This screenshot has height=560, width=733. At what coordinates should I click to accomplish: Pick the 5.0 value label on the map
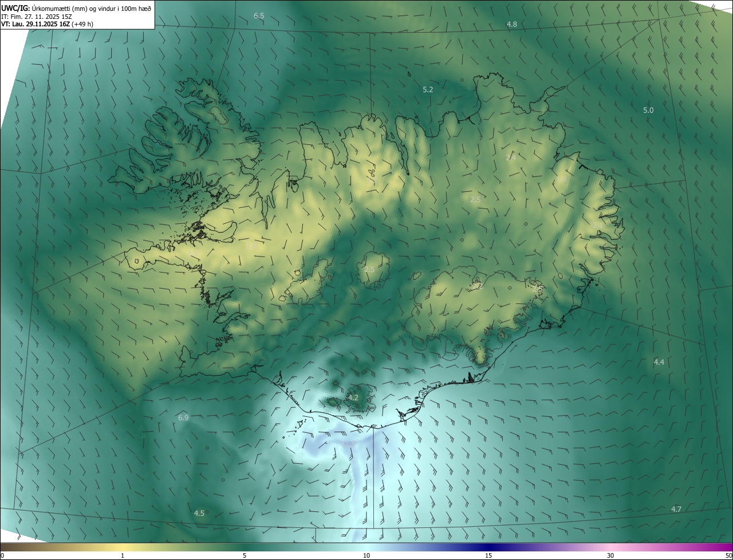[648, 110]
